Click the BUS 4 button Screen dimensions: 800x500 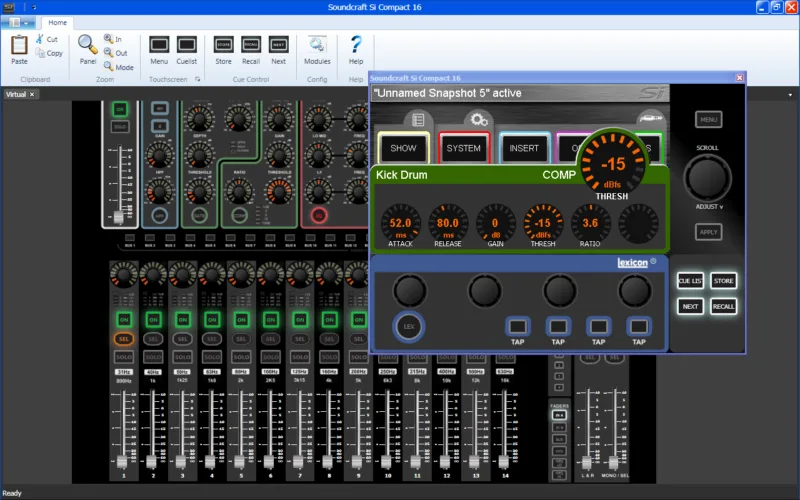(190, 238)
